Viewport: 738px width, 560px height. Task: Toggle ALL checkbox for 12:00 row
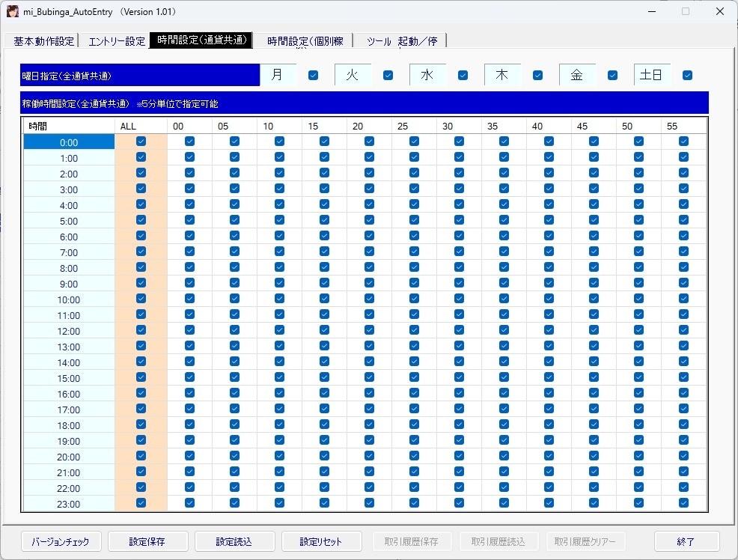pos(141,330)
